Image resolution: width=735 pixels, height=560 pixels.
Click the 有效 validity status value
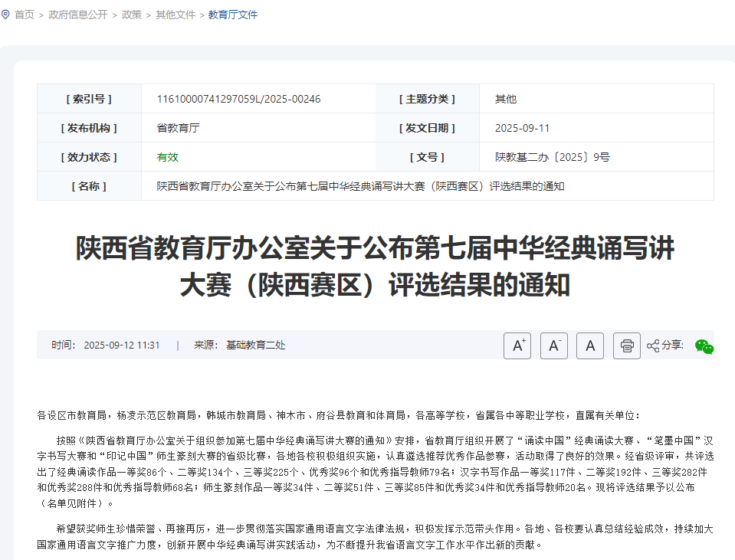[x=167, y=157]
